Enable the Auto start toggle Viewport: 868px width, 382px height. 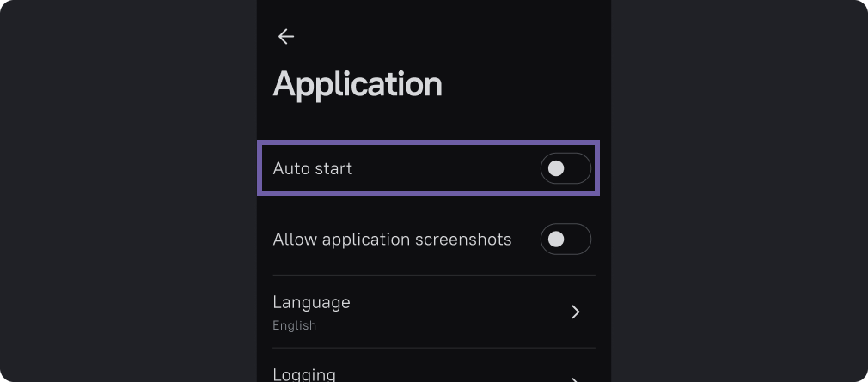(565, 168)
